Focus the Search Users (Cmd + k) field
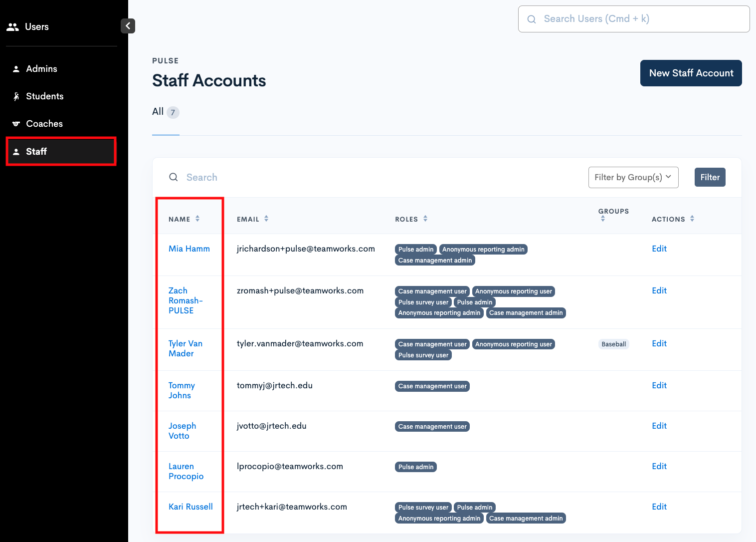The height and width of the screenshot is (542, 756). [x=634, y=19]
